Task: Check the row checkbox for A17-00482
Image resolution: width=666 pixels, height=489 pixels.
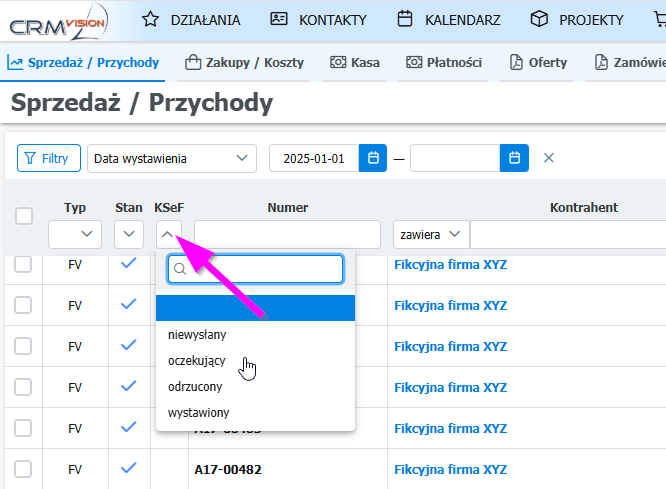Action: tap(23, 469)
